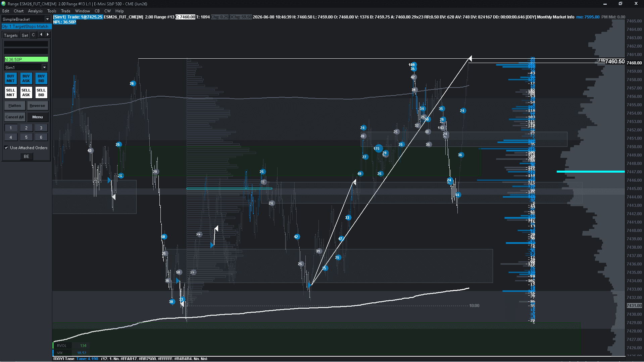Select quantity preset 2
This screenshot has height=362, width=644.
26,128
